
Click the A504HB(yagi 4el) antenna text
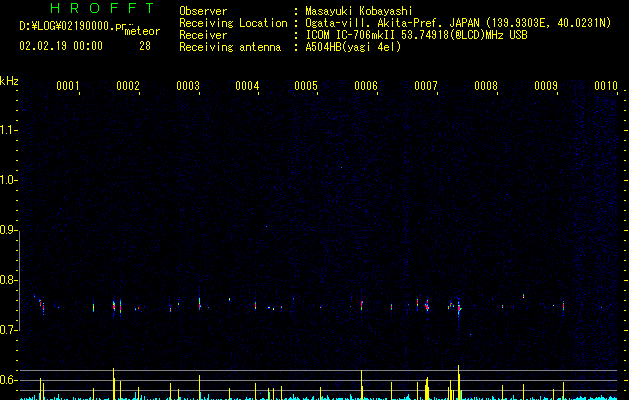[353, 47]
